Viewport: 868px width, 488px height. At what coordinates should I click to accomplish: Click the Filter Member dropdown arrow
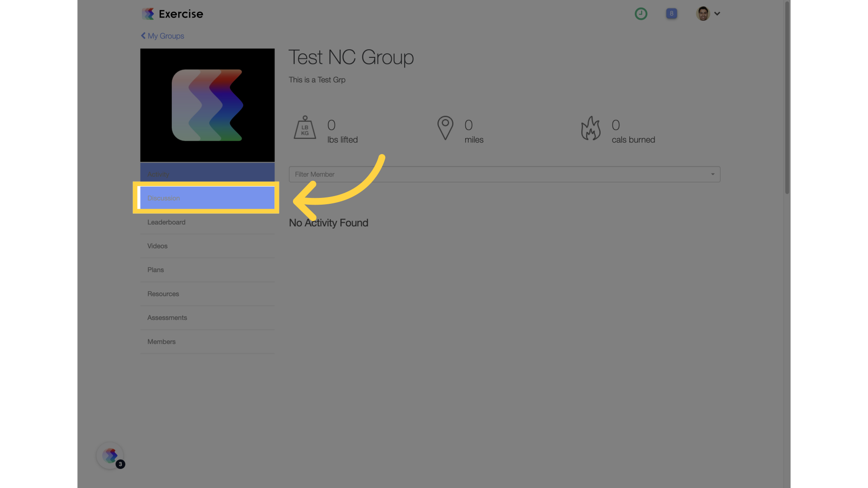(712, 174)
